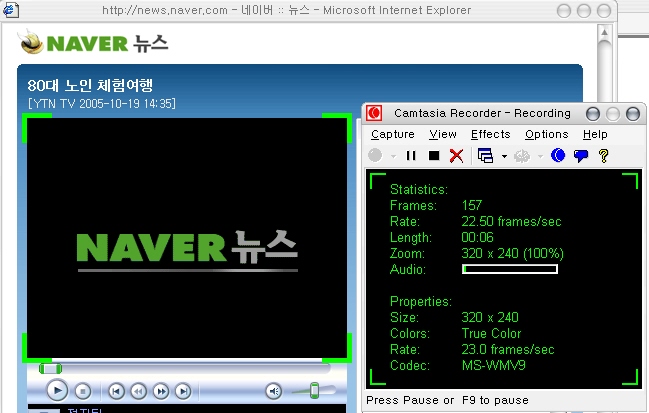Click the headline '80대 노인 체험여행'
The width and height of the screenshot is (649, 413).
coord(90,86)
